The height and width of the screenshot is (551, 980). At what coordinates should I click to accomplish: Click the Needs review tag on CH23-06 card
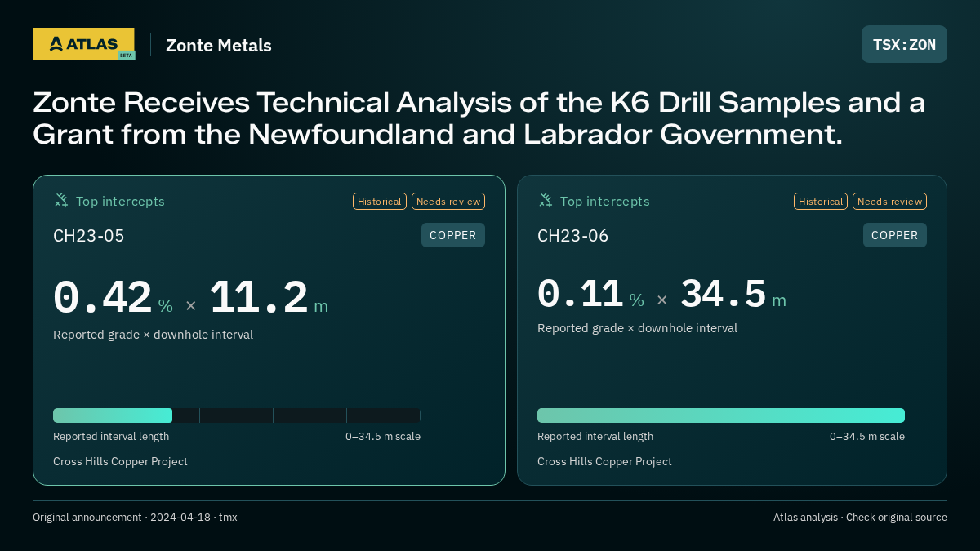(x=889, y=202)
